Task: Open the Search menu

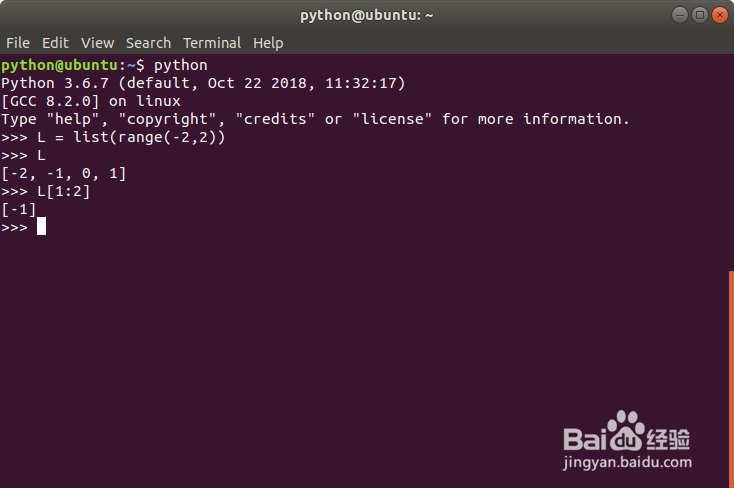Action: coord(148,43)
